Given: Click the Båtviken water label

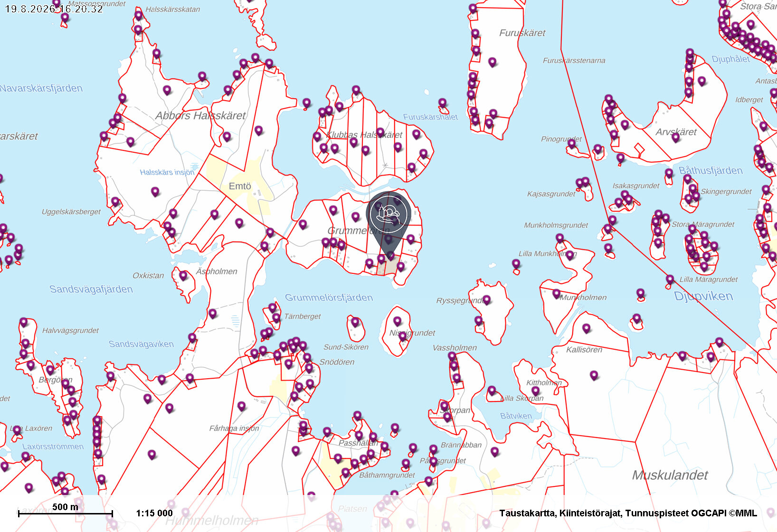Looking at the screenshot, I should click(x=516, y=416).
